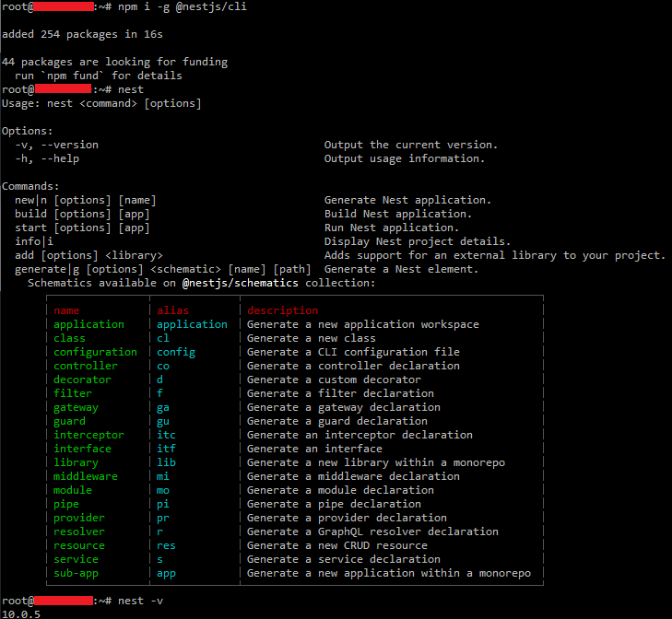This screenshot has width=672, height=619.
Task: Click 'sub-app' in the name column
Action: click(x=76, y=573)
